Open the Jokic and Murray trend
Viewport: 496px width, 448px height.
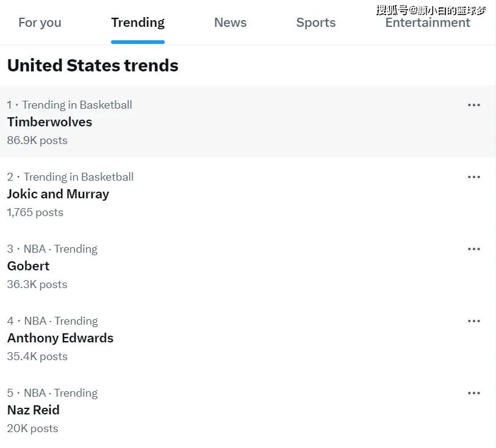pos(58,194)
